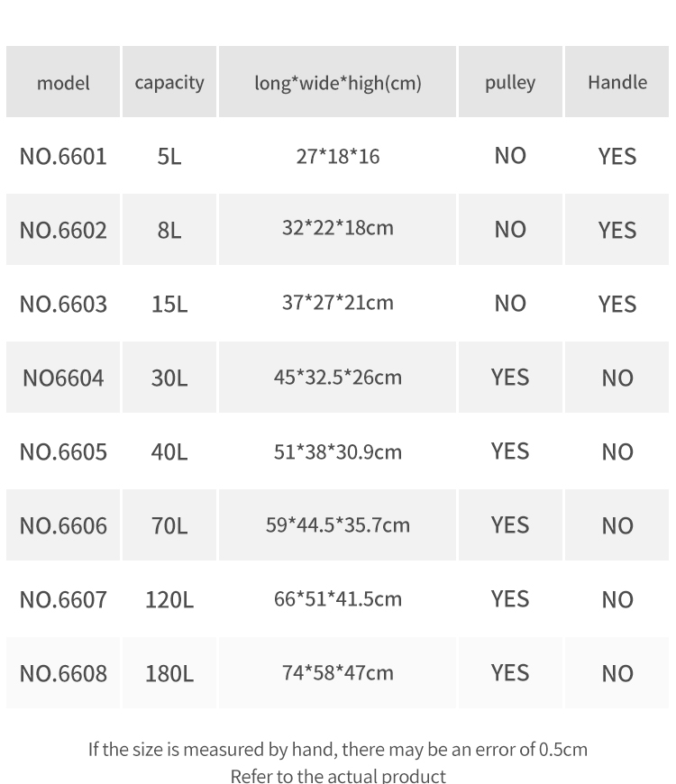Click the 27*18*16 dimensions cell
This screenshot has width=676, height=784.
click(338, 156)
